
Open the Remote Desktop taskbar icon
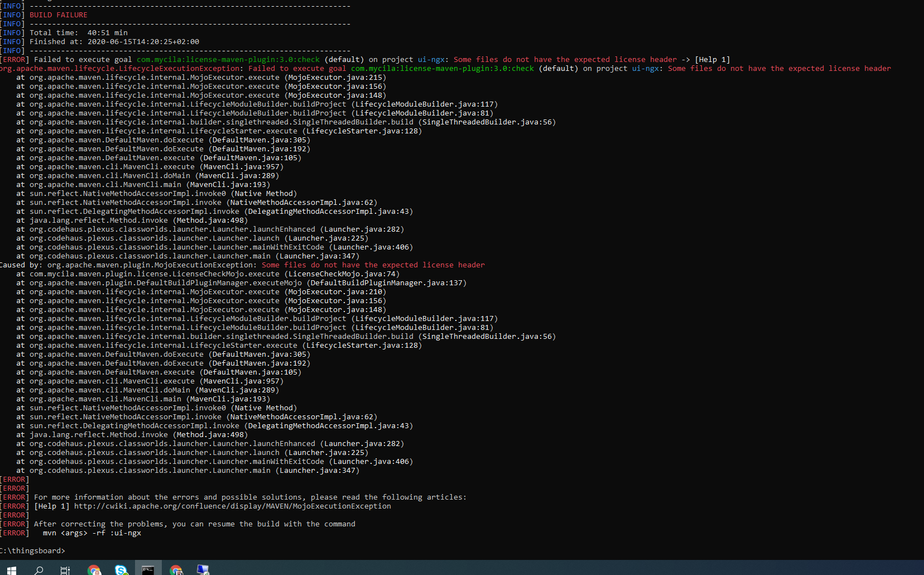[203, 569]
